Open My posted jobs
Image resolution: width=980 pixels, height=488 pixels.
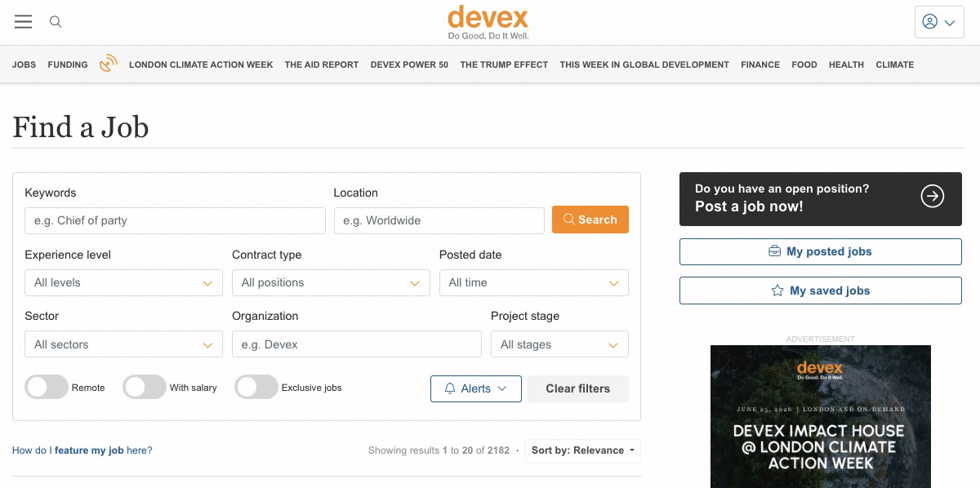821,251
